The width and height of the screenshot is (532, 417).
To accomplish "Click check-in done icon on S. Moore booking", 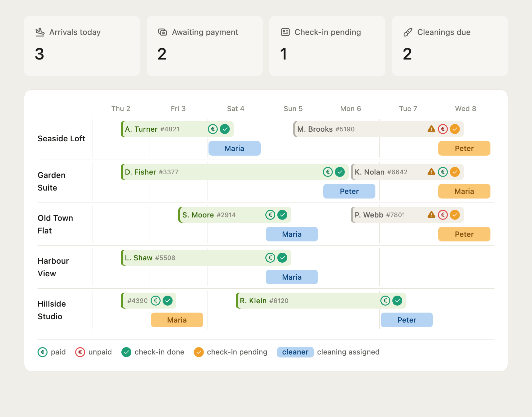I will 282,214.
